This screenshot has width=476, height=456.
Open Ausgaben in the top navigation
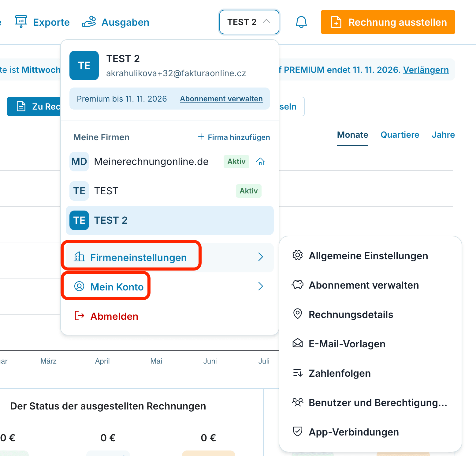(116, 22)
